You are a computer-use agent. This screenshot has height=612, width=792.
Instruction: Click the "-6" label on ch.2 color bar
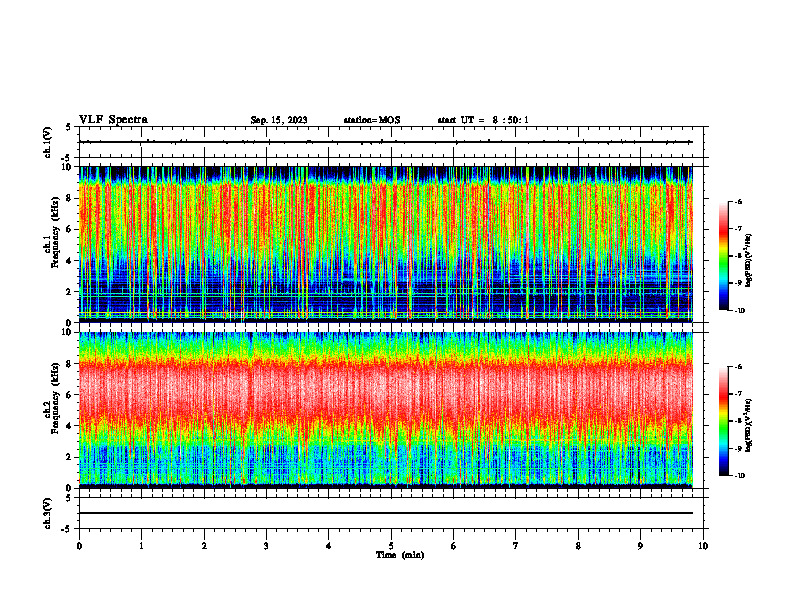point(738,367)
